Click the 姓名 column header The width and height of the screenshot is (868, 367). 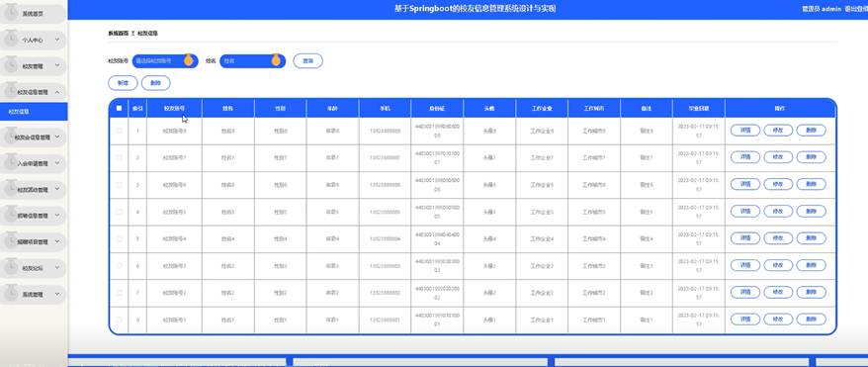click(x=228, y=109)
